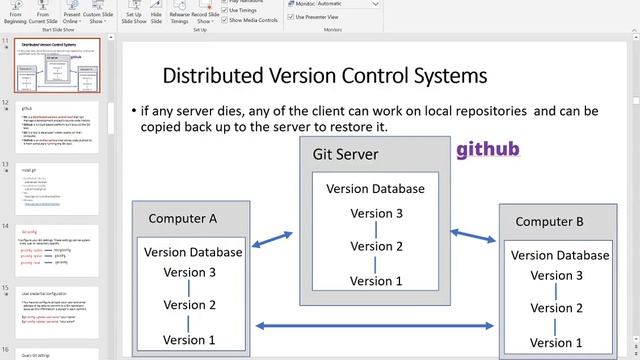Click 'Version 1' in Computer B box
Viewport: 640px width, 360px height.
(556, 343)
